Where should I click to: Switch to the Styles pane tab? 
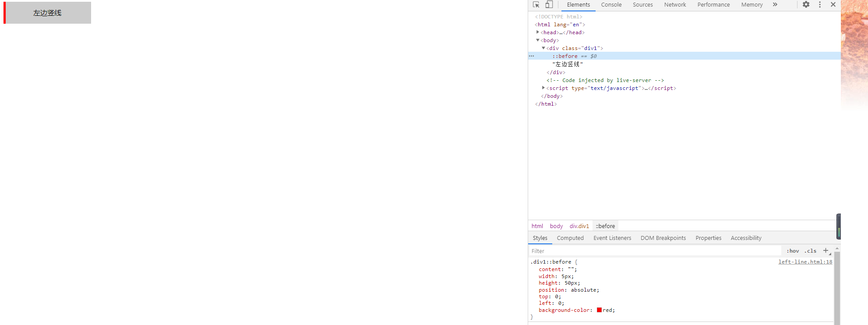tap(540, 238)
